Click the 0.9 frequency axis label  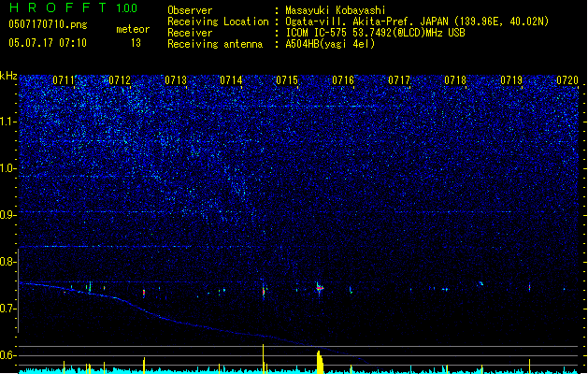(x=7, y=215)
